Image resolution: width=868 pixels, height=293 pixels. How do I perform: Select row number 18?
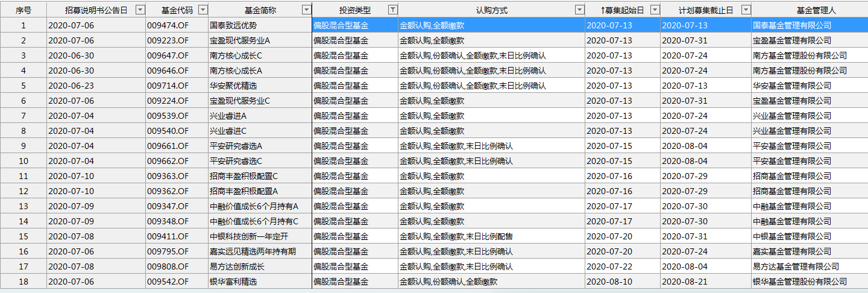pyautogui.click(x=24, y=282)
